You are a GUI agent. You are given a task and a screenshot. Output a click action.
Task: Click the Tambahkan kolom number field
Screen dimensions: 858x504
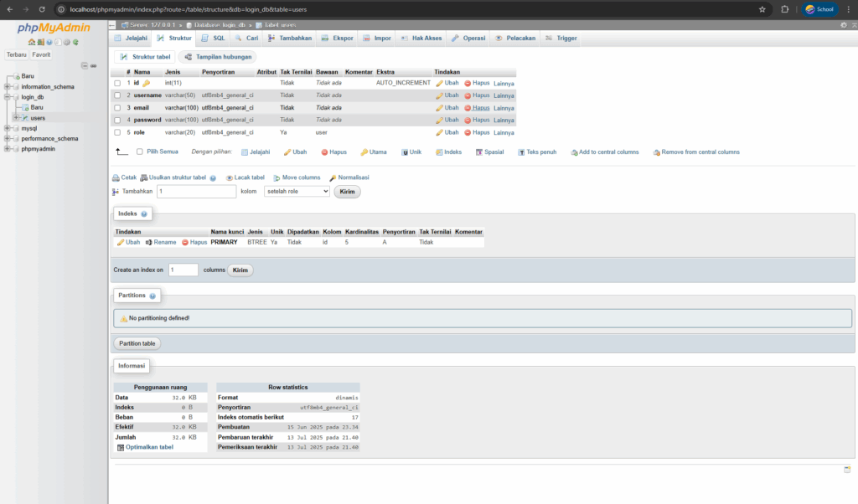point(196,192)
